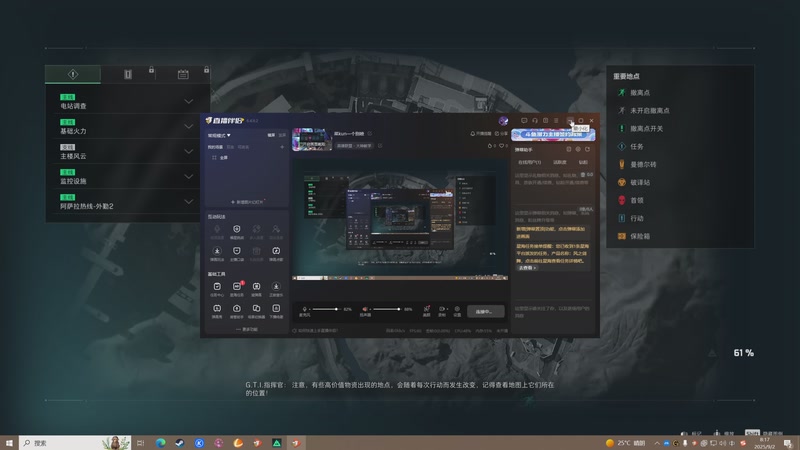Click 去查看 to view task details
This screenshot has width=800, height=450.
527,268
